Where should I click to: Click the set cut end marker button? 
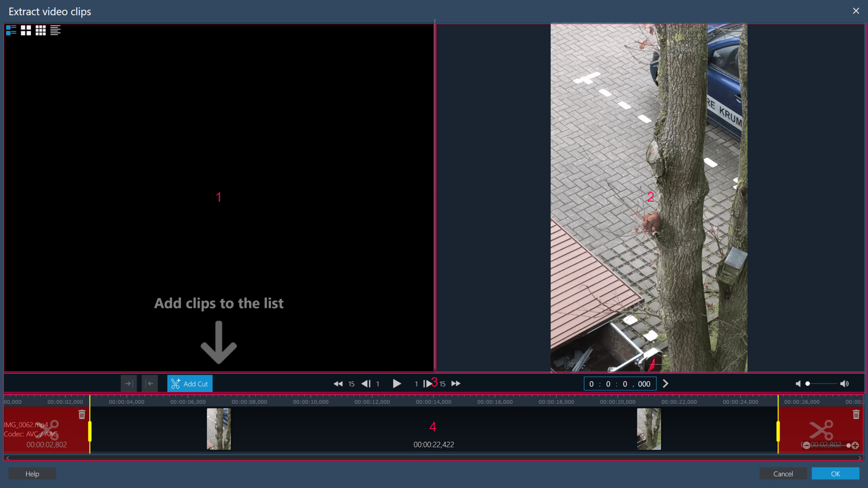[x=150, y=383]
